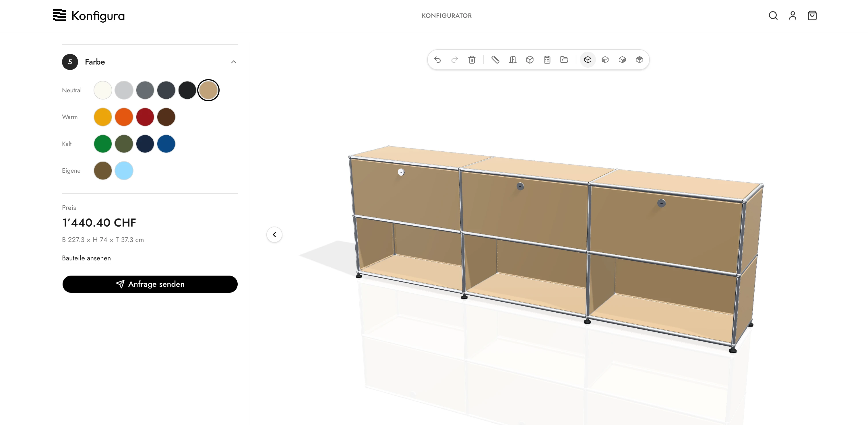Select the anthracite Neutral color
The width and height of the screenshot is (868, 425).
166,90
